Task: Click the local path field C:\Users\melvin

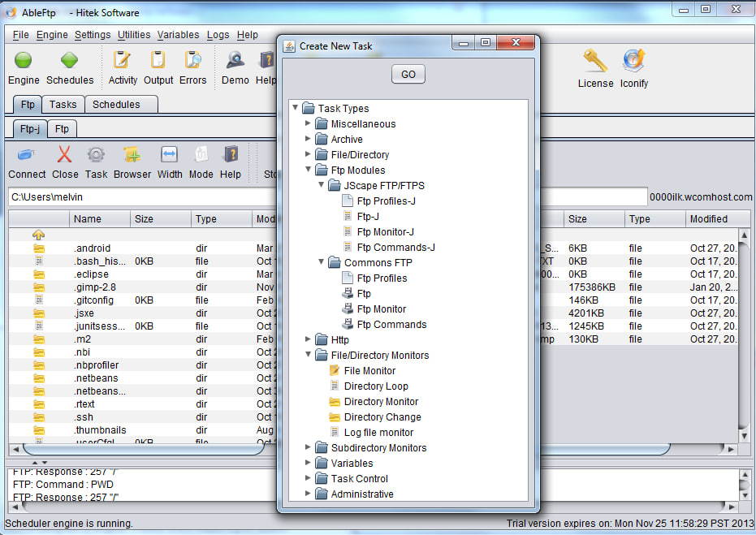Action: (x=142, y=197)
